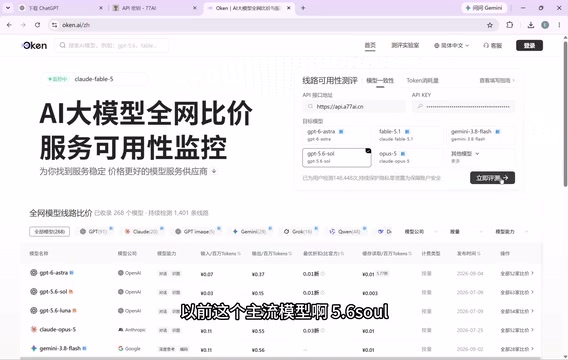This screenshot has width=568, height=360.
Task: Select the gemini-3.8-flash target model
Action: (480, 135)
